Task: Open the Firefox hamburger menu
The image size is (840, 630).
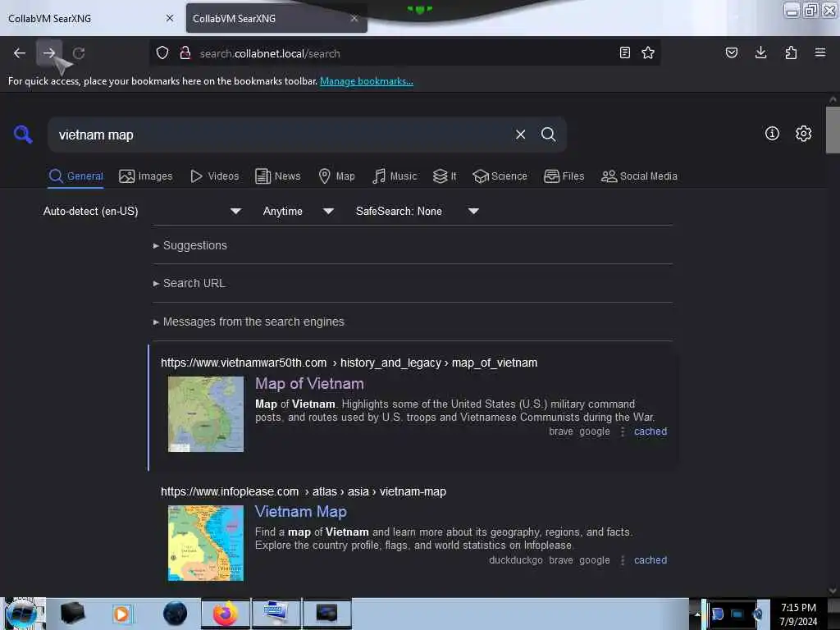Action: click(820, 52)
